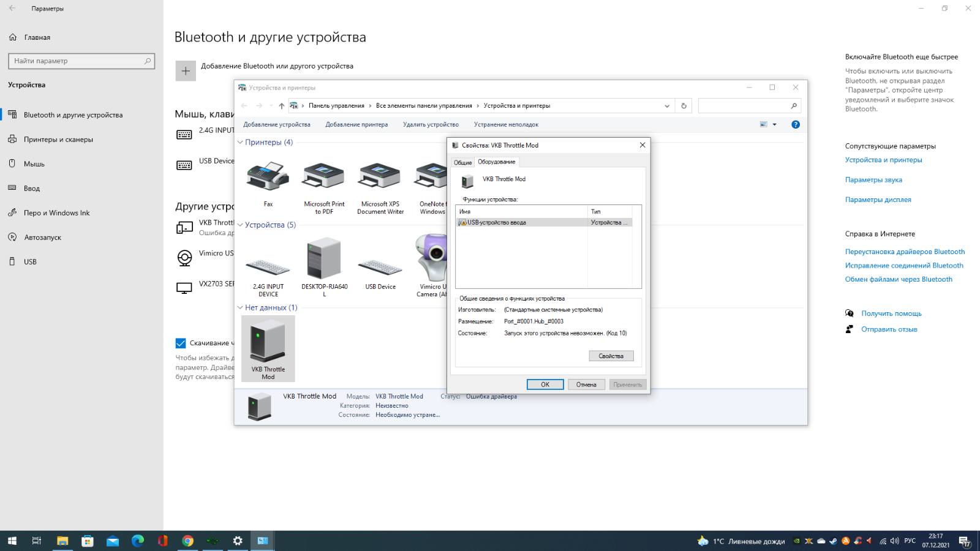Select the Fax printer icon
The image size is (980, 551).
[268, 177]
